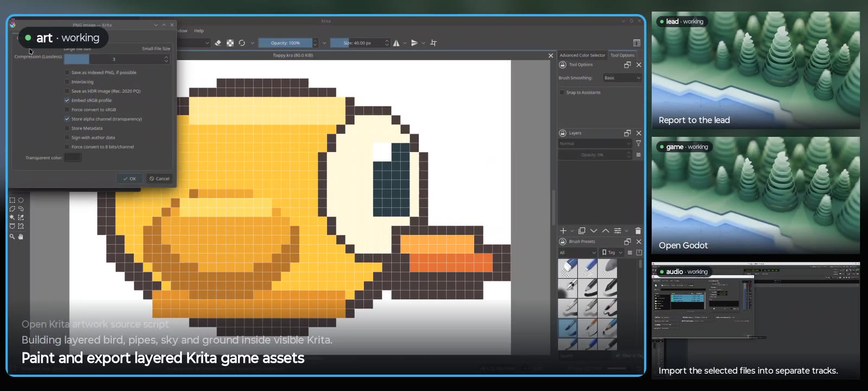The height and width of the screenshot is (391, 868).
Task: Select the bezier curve selection tool
Action: point(12,226)
